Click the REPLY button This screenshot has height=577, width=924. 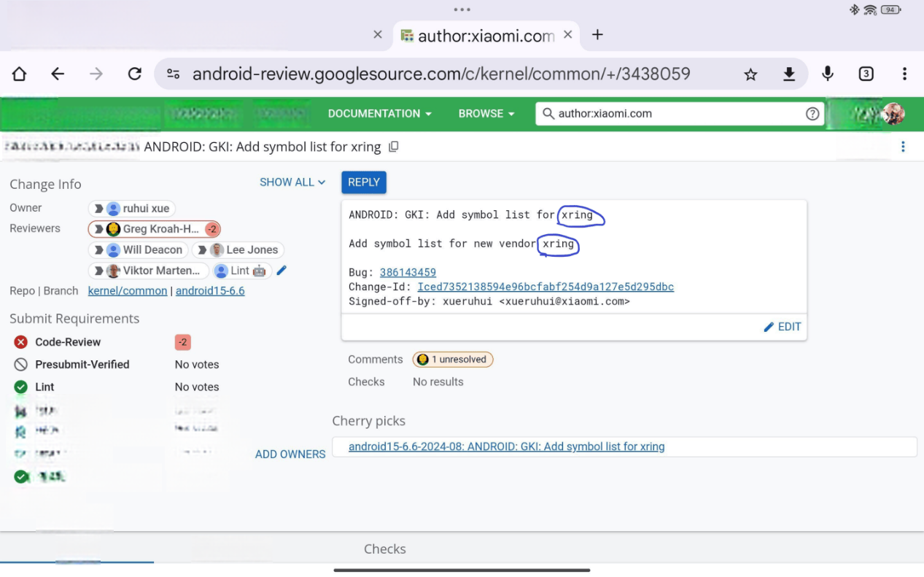364,182
